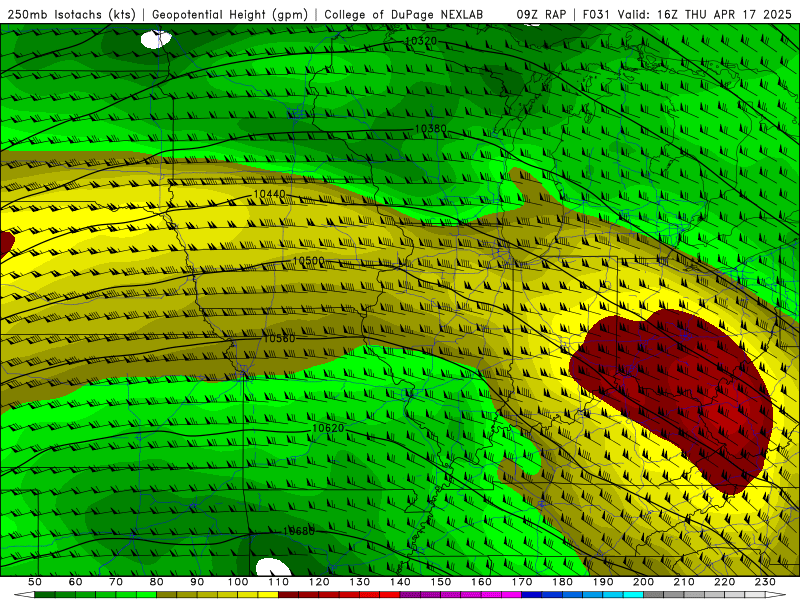Click the 80 value on the color scale
Screen dimensions: 800x600
[156, 582]
